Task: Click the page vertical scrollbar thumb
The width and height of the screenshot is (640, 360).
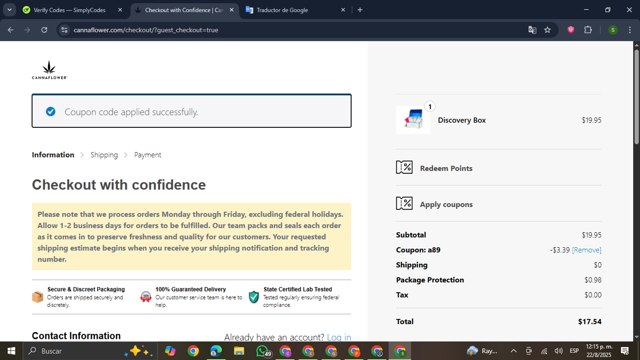Action: [x=636, y=97]
